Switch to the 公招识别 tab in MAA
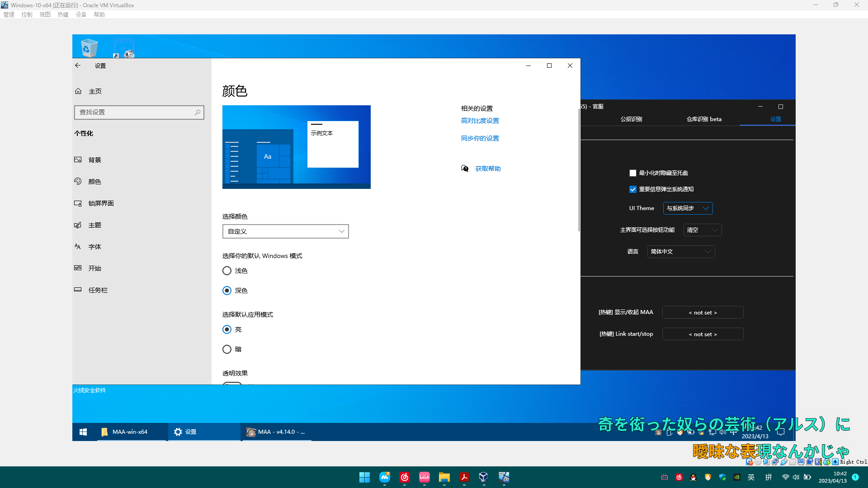The image size is (868, 488). (x=632, y=119)
